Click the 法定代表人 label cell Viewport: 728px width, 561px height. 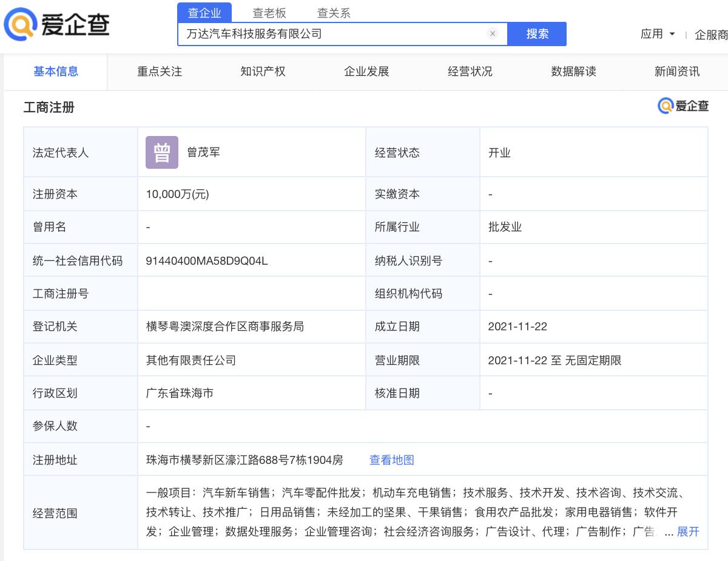click(x=81, y=152)
